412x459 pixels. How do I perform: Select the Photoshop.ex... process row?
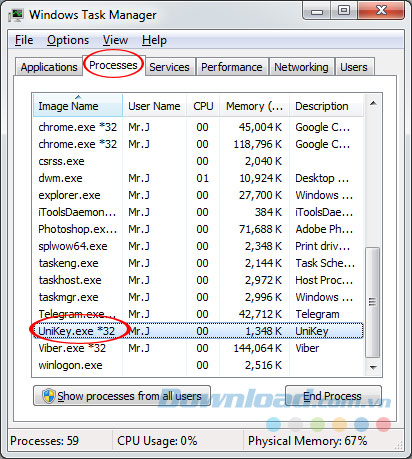[x=198, y=229]
